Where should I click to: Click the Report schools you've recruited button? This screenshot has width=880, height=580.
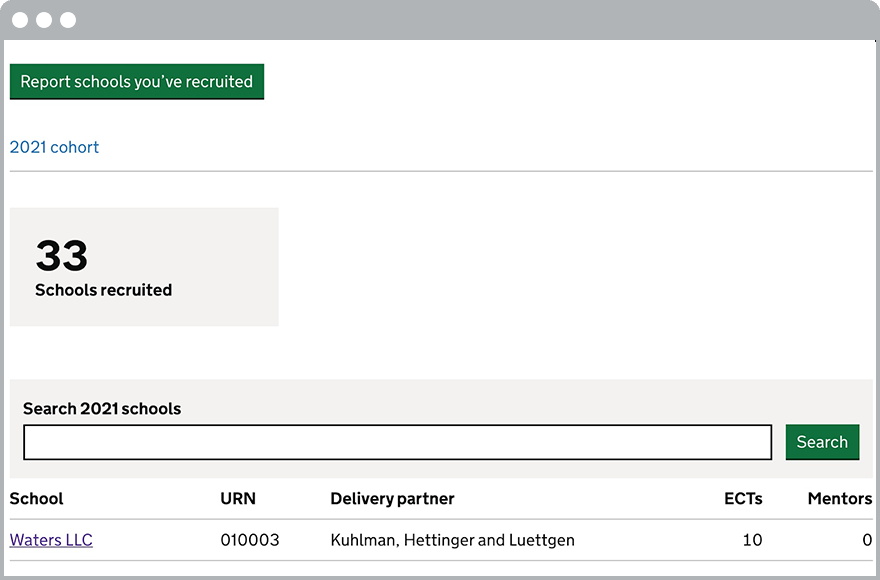(137, 82)
